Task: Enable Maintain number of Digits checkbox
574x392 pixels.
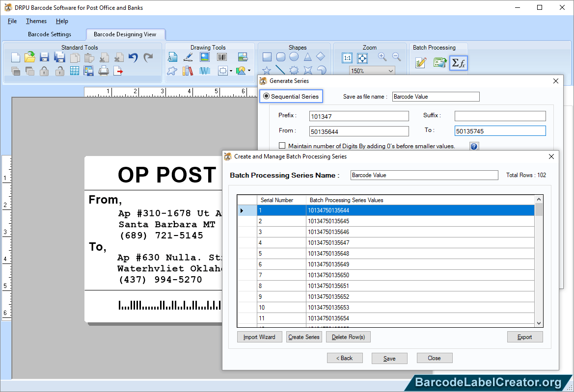Action: point(282,146)
